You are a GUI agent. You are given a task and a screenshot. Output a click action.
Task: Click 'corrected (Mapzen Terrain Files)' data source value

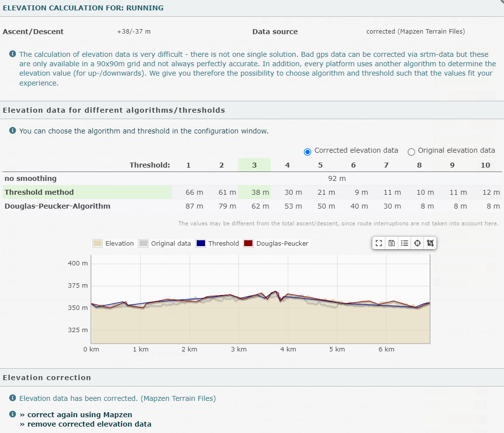[416, 32]
